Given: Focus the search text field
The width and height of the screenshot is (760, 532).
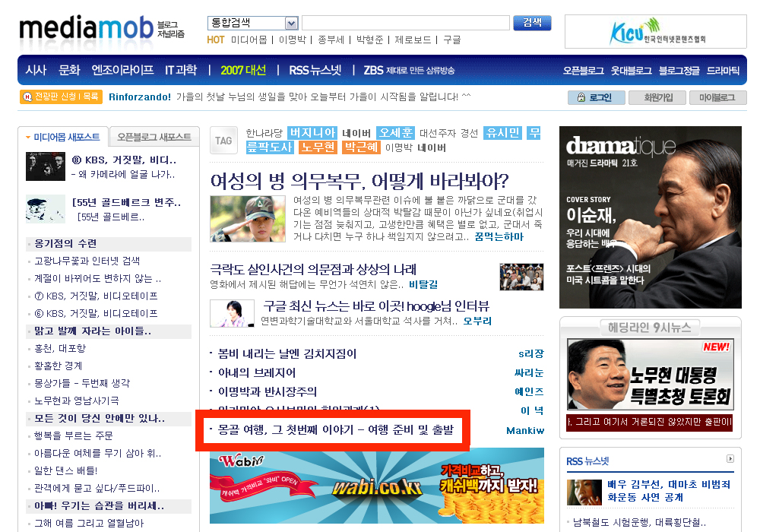Looking at the screenshot, I should (406, 23).
